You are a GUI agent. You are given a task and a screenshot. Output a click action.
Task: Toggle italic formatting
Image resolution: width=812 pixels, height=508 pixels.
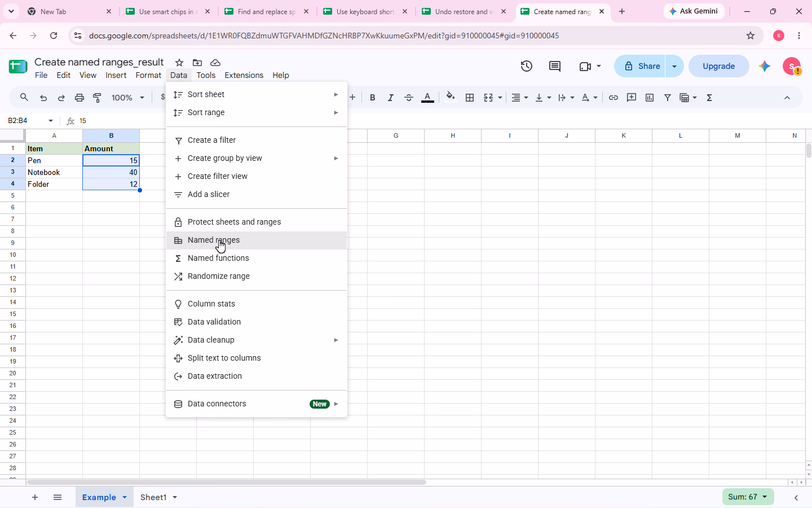pyautogui.click(x=391, y=98)
